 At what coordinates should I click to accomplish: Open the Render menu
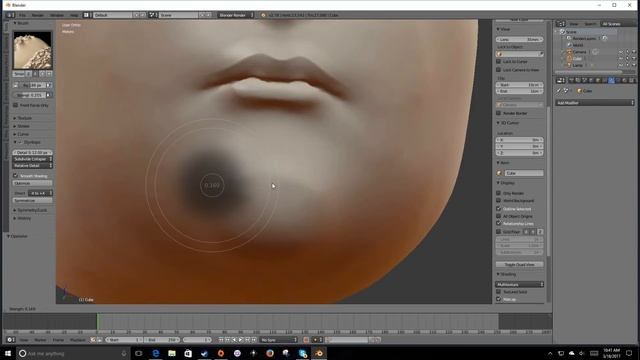coord(38,15)
